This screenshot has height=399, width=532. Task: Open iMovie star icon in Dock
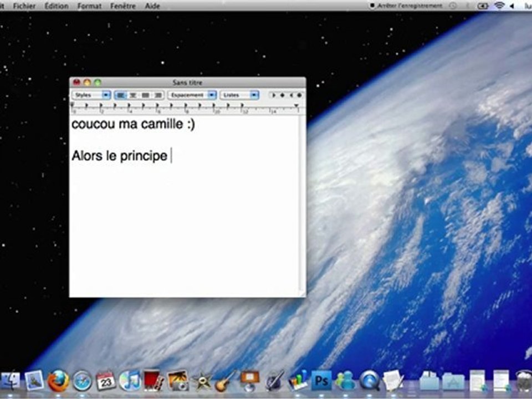tap(202, 381)
